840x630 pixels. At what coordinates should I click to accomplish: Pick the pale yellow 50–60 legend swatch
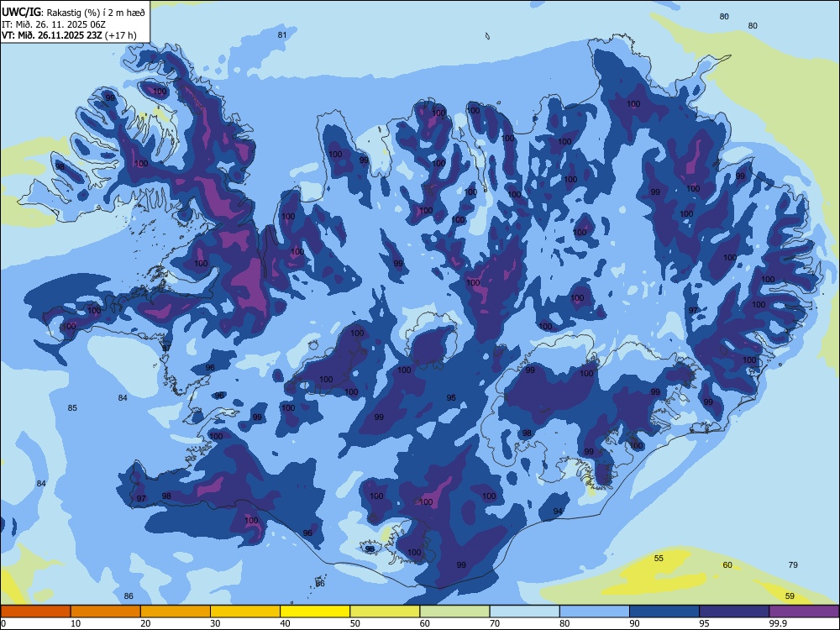(385, 612)
